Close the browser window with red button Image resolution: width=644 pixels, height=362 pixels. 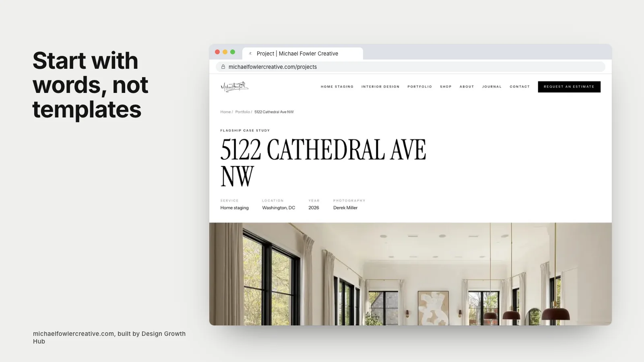tap(217, 52)
